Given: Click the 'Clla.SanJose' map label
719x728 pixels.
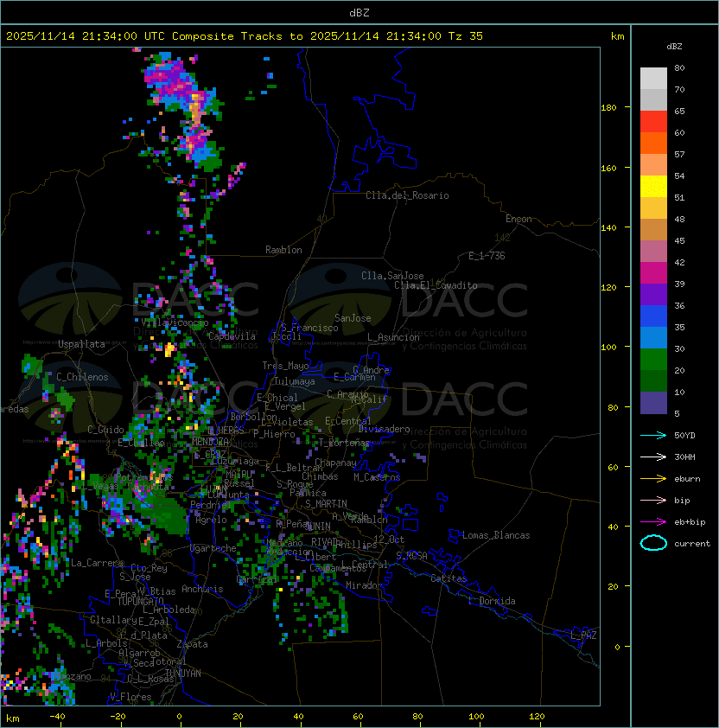Looking at the screenshot, I should 392,276.
